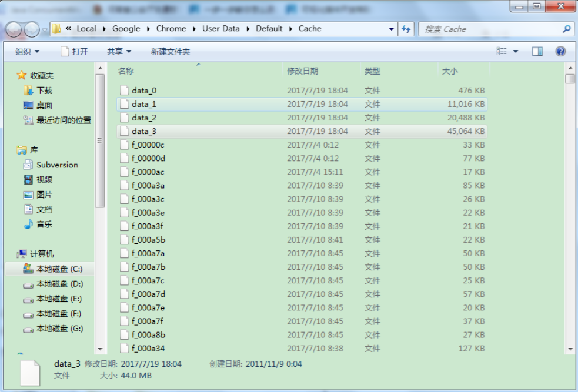Open the 组织 dropdown menu
Image resolution: width=578 pixels, height=392 pixels.
click(27, 52)
